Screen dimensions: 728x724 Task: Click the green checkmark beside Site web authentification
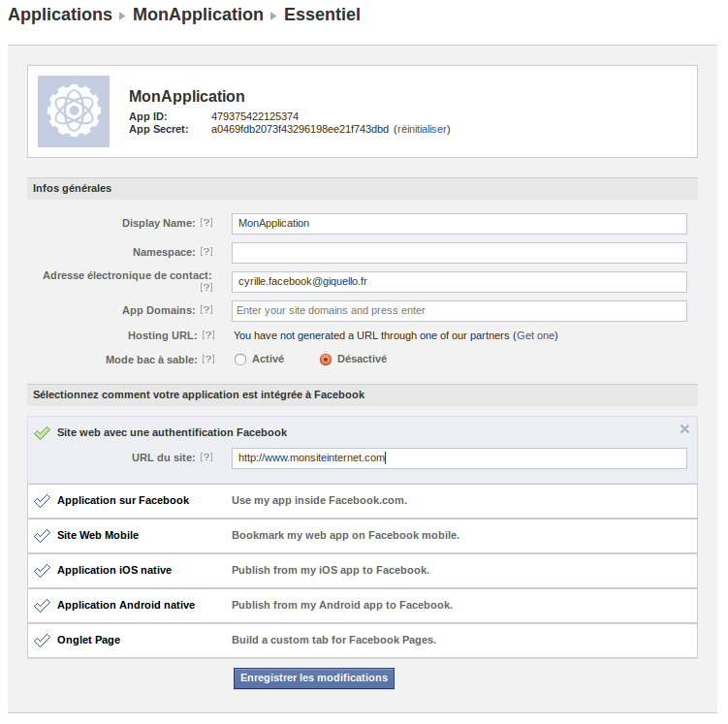[43, 433]
